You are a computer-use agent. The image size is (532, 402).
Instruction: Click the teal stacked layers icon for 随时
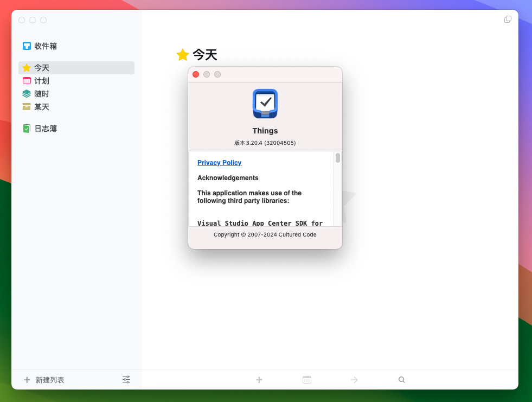coord(26,93)
